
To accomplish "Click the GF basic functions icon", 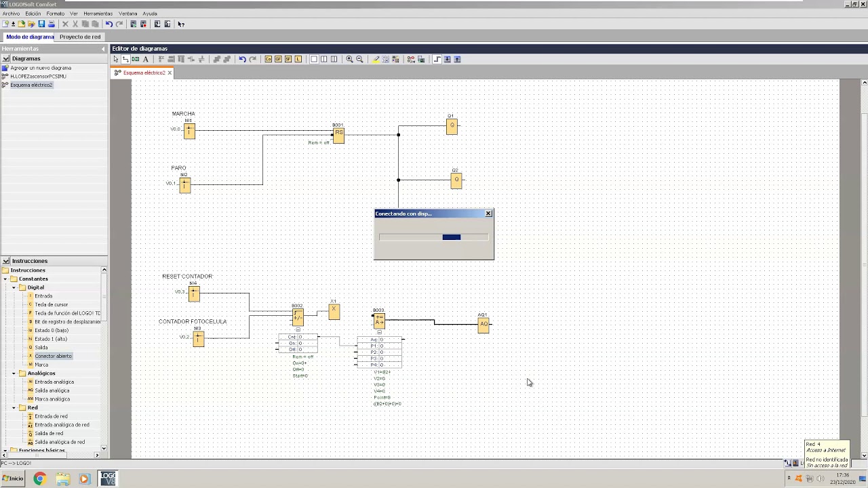I will tap(278, 59).
